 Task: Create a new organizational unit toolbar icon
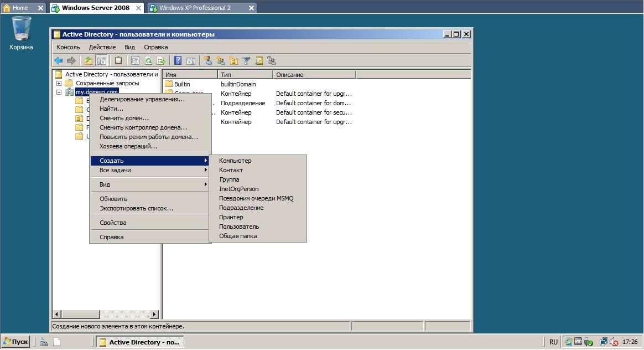(233, 61)
